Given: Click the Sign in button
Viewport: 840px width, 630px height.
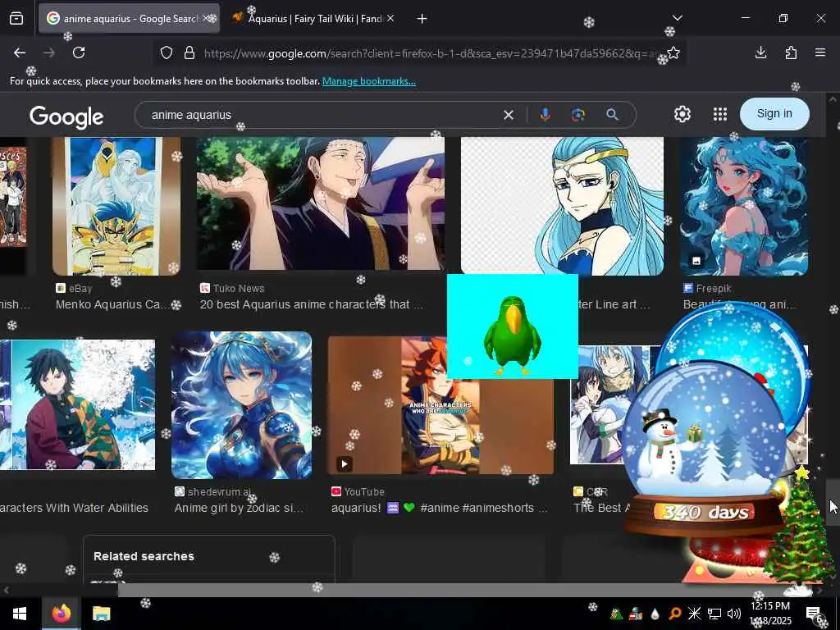Looking at the screenshot, I should click(774, 113).
